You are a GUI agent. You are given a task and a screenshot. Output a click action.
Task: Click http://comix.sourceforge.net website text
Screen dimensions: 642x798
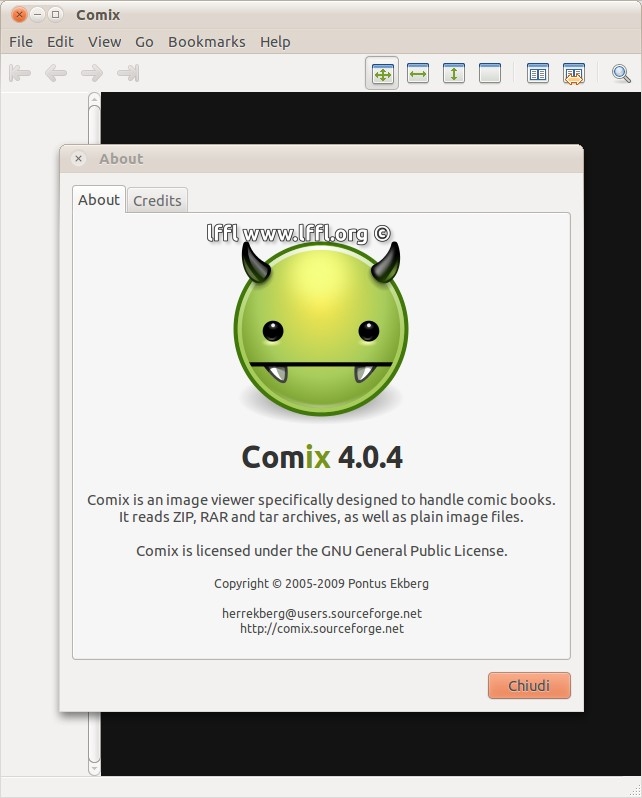322,629
